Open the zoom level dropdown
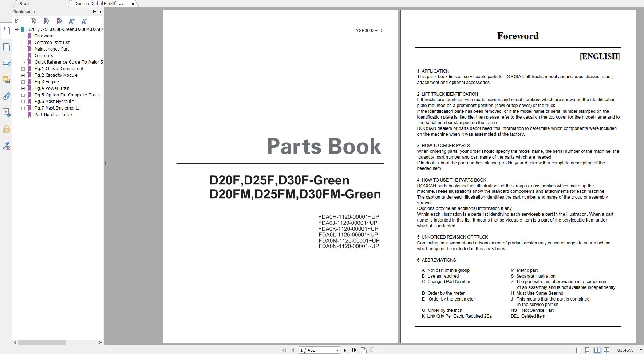Screen dimensions: 644x354 (x=640, y=350)
